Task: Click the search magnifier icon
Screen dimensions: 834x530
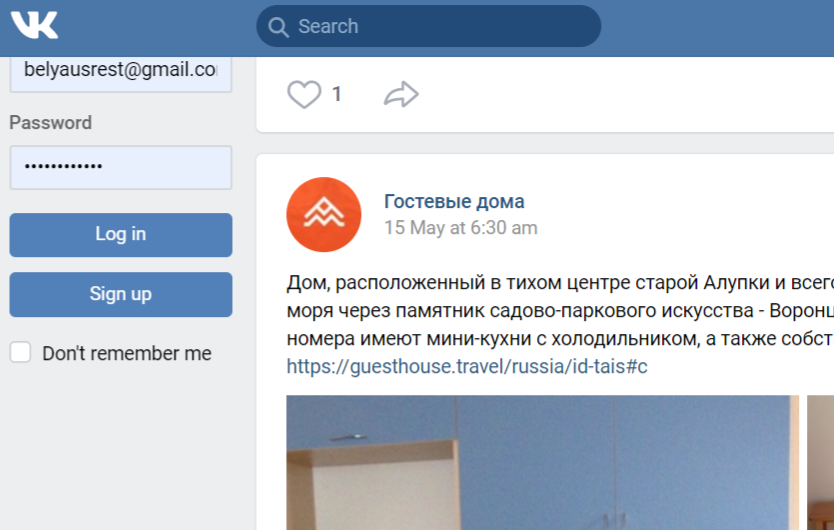Action: pyautogui.click(x=278, y=27)
